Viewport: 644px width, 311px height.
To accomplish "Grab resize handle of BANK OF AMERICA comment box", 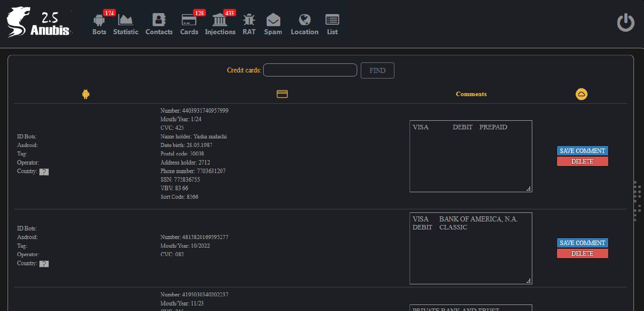I will 529,281.
